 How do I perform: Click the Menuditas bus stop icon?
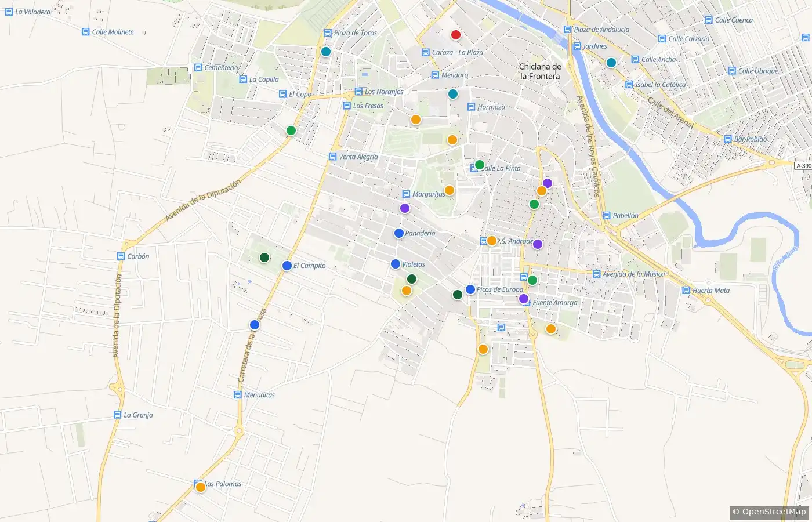tap(237, 395)
